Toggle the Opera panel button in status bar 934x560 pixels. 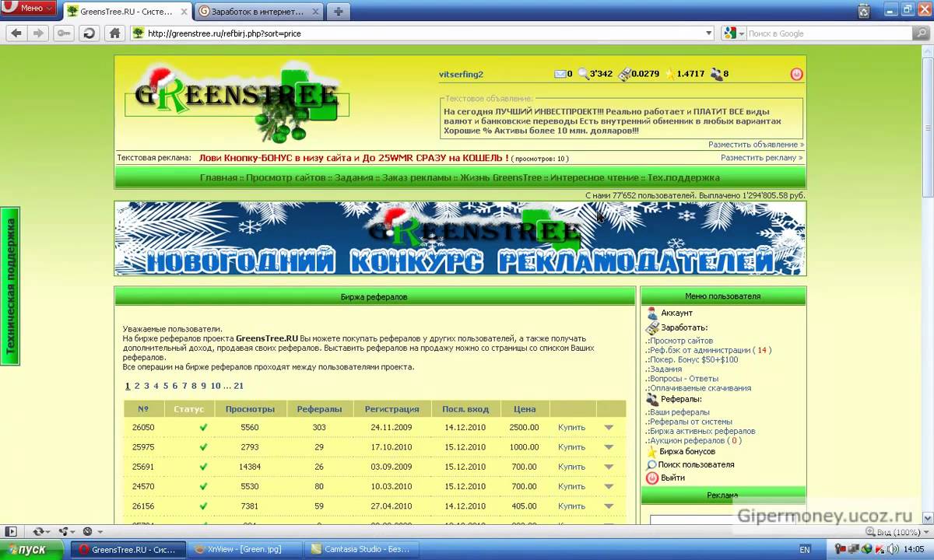click(11, 531)
